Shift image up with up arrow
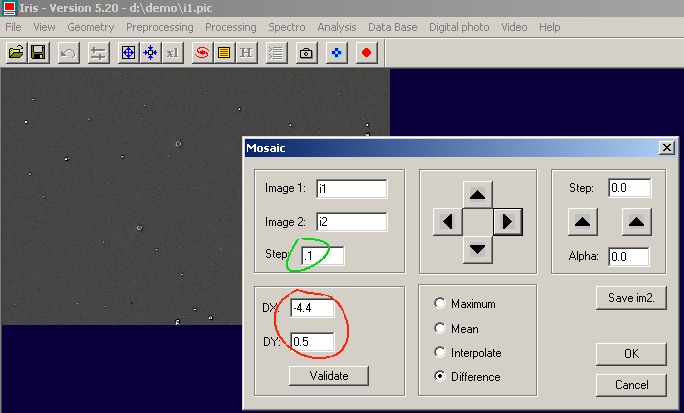 (478, 194)
